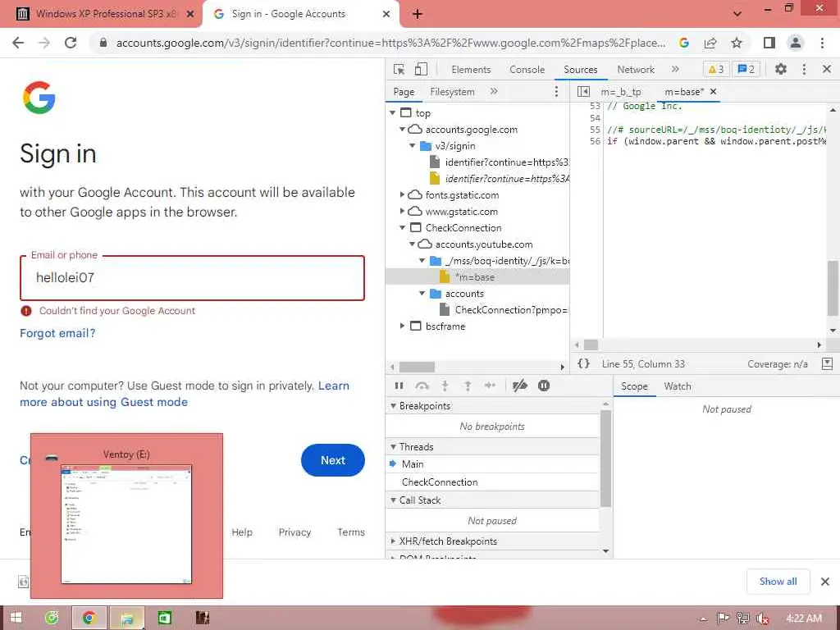Viewport: 840px width, 630px height.
Task: Switch to the Console tab
Action: coord(527,69)
